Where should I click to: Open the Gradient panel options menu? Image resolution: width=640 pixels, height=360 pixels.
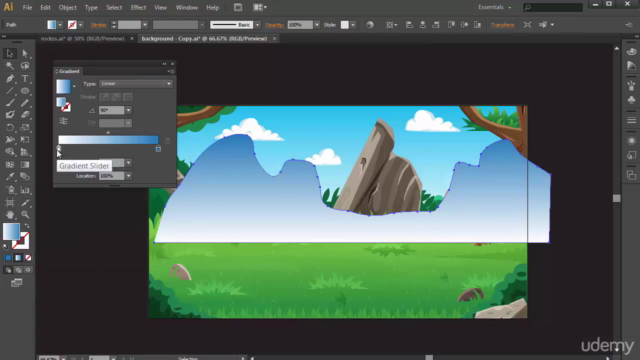click(171, 71)
